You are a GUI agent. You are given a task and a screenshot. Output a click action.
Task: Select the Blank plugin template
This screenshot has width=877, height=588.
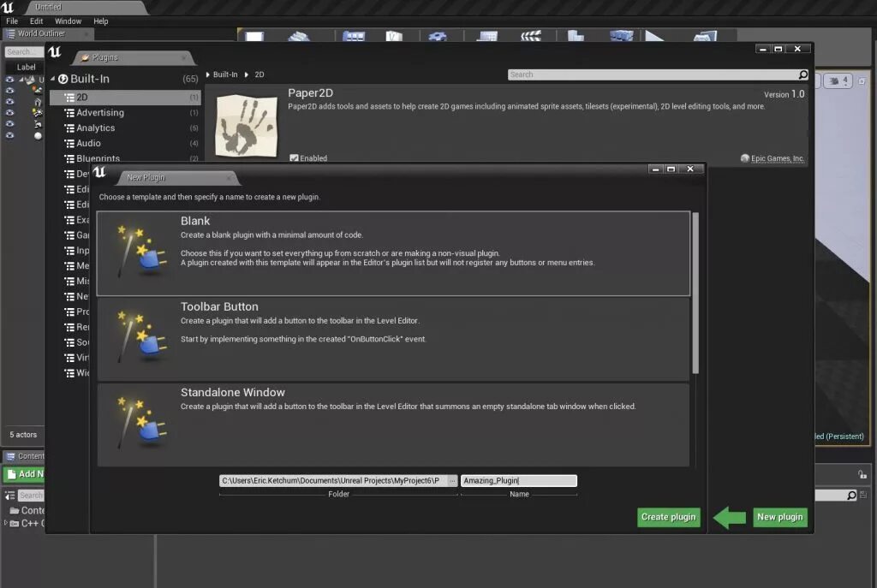[x=393, y=253]
